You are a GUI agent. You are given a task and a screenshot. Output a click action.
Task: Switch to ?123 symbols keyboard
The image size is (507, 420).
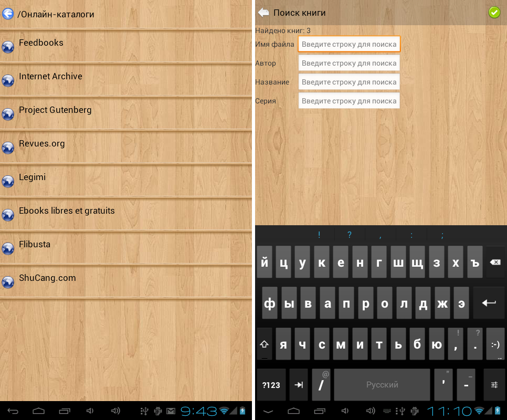tap(271, 385)
